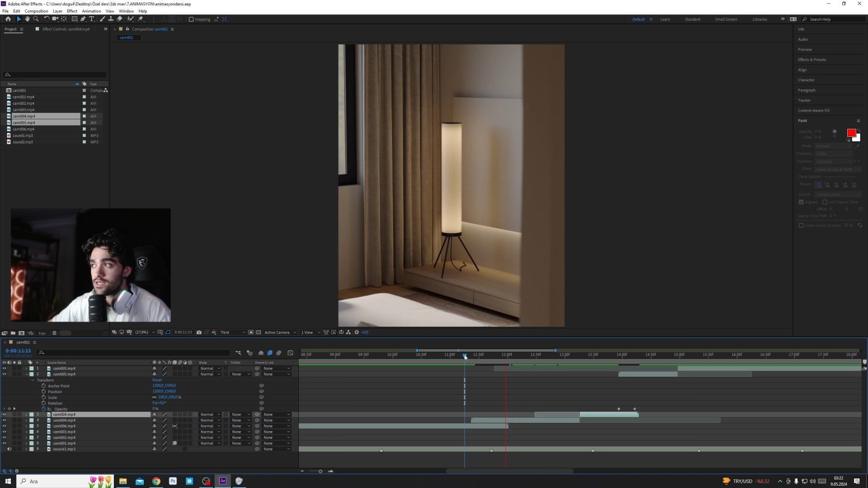This screenshot has height=488, width=868.
Task: Open the Active Camera dropdown
Action: [279, 332]
